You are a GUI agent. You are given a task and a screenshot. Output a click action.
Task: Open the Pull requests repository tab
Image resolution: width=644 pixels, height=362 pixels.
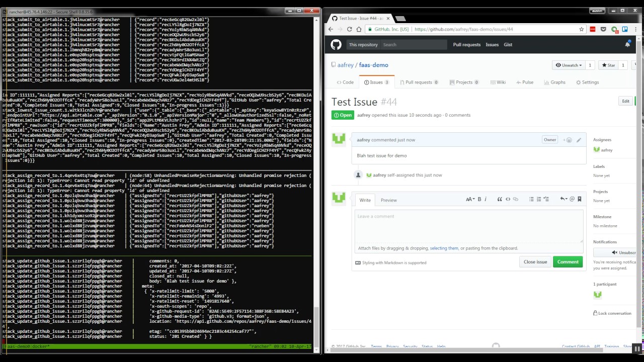[x=419, y=82]
